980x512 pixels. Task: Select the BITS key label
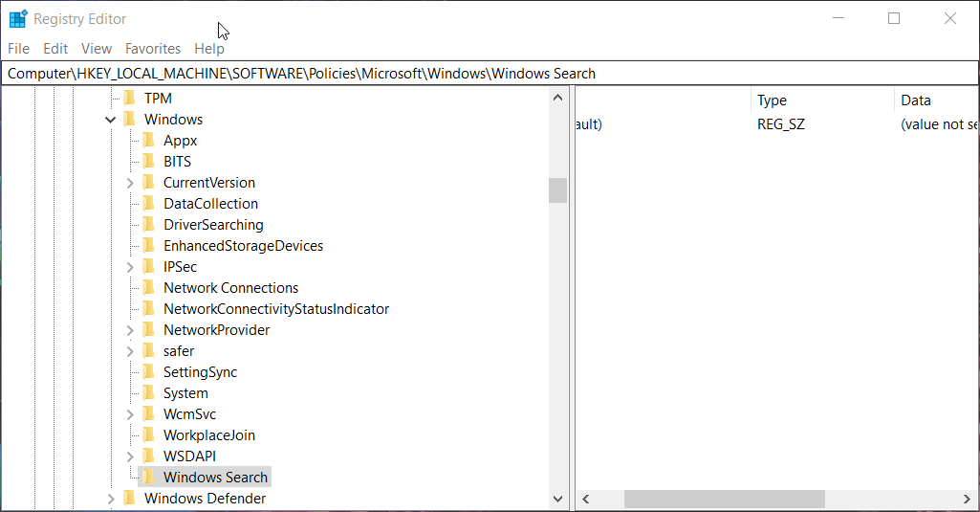[x=178, y=162]
